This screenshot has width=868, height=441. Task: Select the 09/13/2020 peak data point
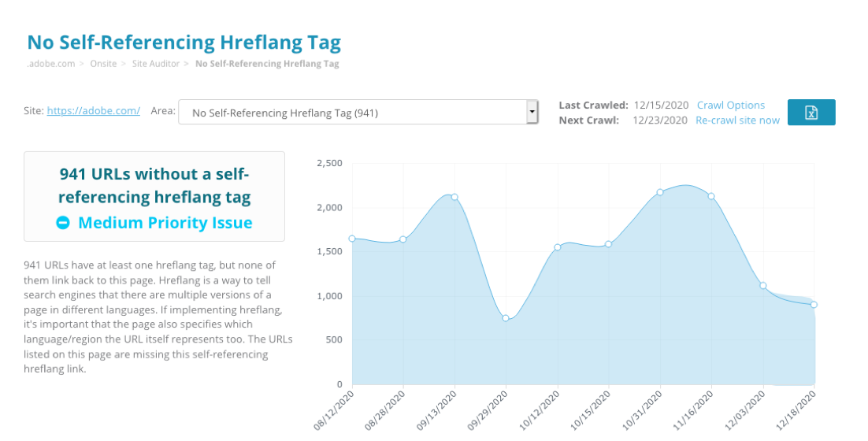pyautogui.click(x=454, y=197)
